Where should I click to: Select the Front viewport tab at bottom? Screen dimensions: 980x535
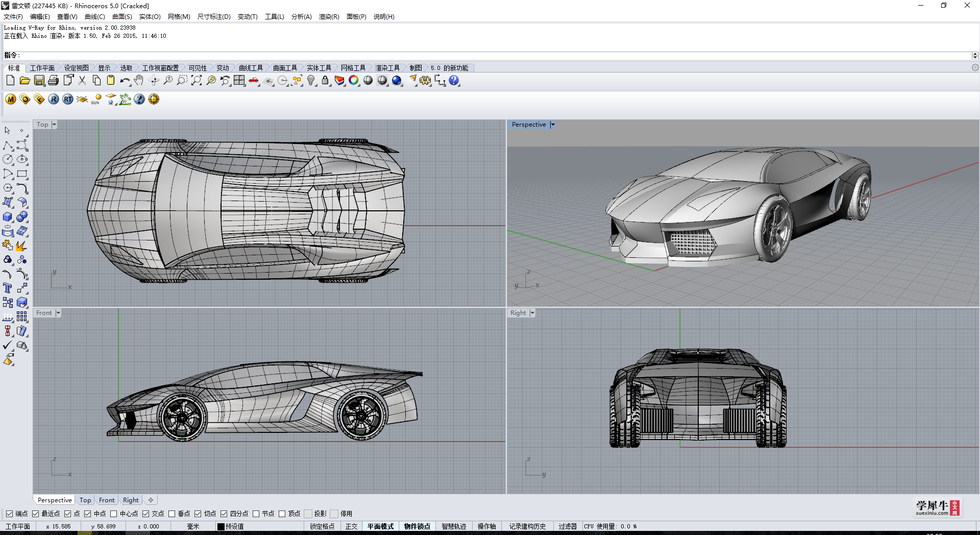107,500
